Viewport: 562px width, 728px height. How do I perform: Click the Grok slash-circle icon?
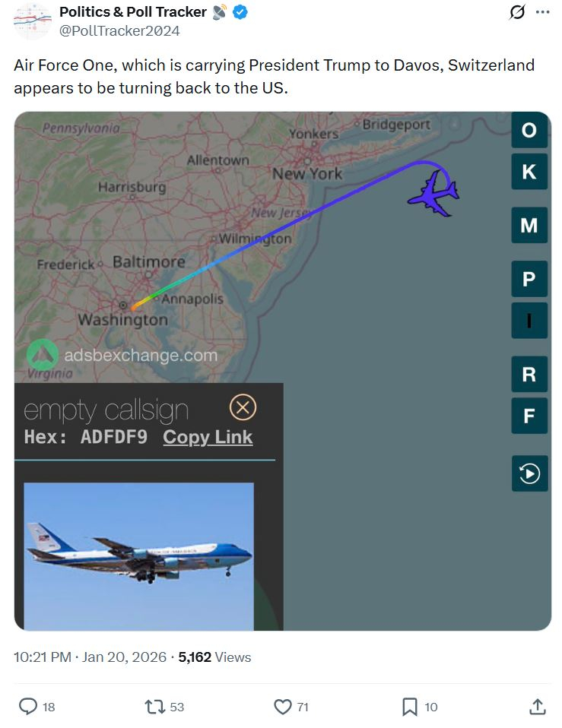pyautogui.click(x=517, y=12)
